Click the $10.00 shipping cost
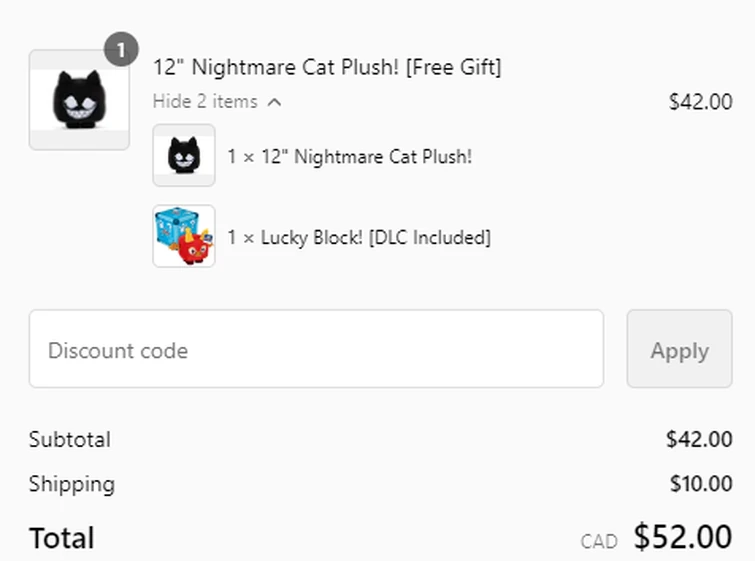 (x=700, y=484)
